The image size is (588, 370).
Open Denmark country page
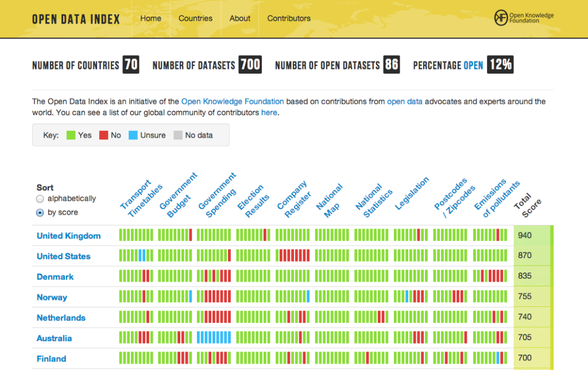pos(55,277)
